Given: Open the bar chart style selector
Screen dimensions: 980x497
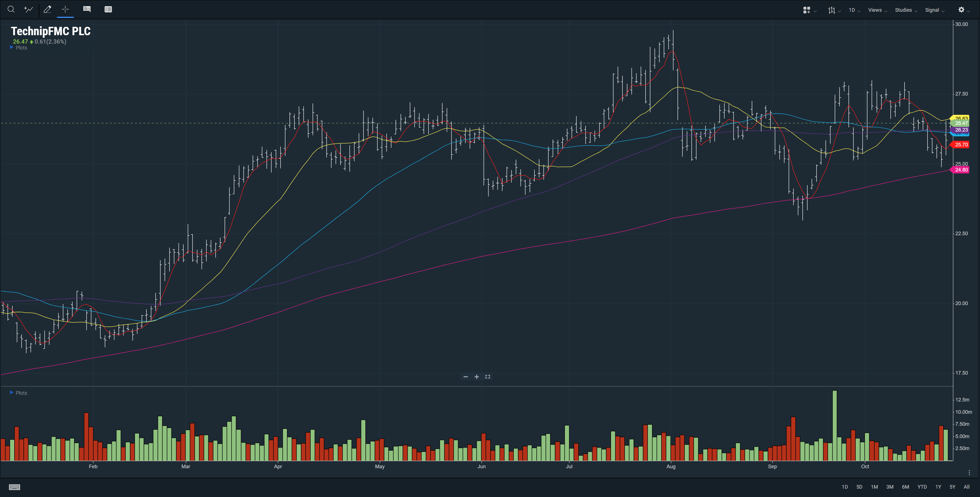Looking at the screenshot, I should [834, 10].
